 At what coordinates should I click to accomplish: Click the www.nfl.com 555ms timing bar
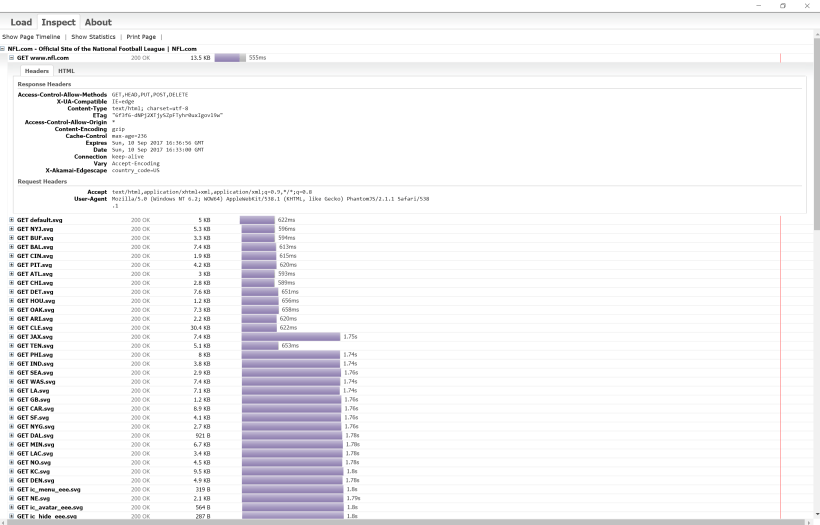(229, 58)
